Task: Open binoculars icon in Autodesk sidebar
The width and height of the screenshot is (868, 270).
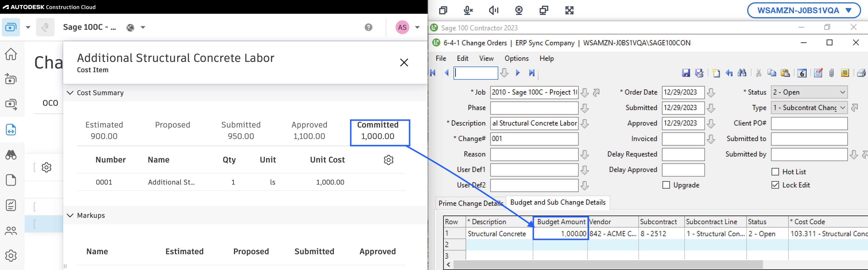Action: pyautogui.click(x=11, y=155)
